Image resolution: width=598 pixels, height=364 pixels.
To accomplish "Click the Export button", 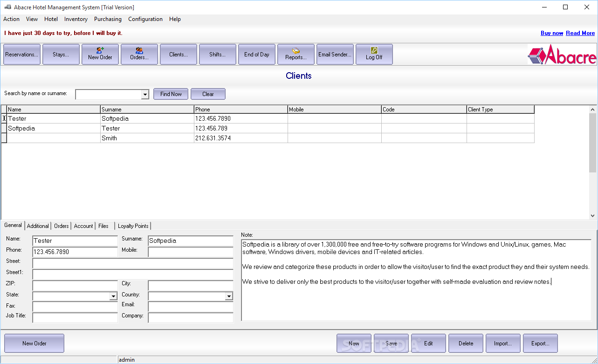I will point(541,343).
